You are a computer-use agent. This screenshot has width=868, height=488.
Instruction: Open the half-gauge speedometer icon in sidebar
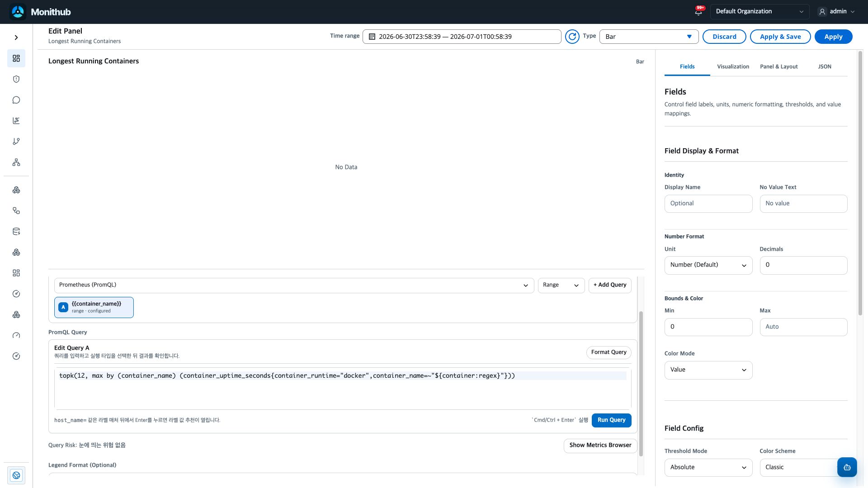click(16, 335)
